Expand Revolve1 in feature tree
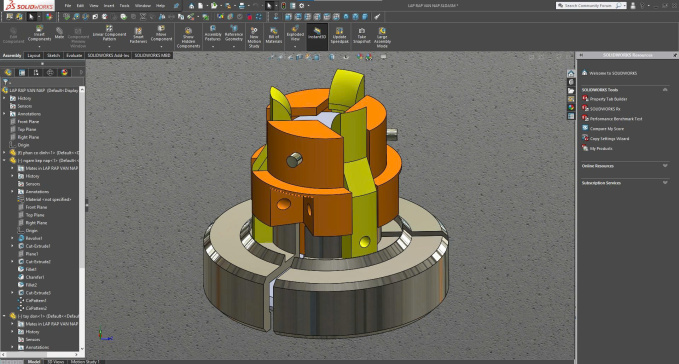The image size is (679, 364). tap(12, 238)
